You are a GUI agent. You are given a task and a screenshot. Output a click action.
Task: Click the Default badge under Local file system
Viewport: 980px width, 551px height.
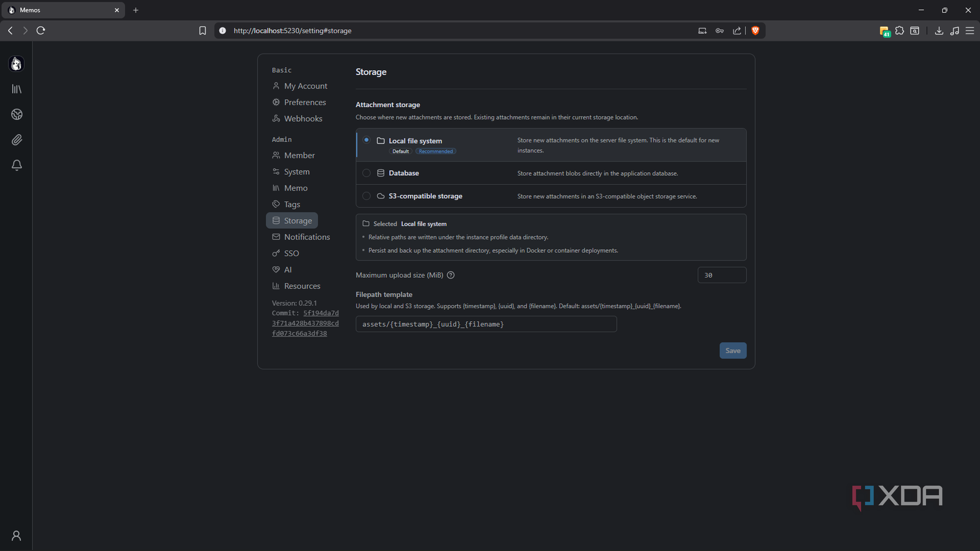pyautogui.click(x=400, y=151)
